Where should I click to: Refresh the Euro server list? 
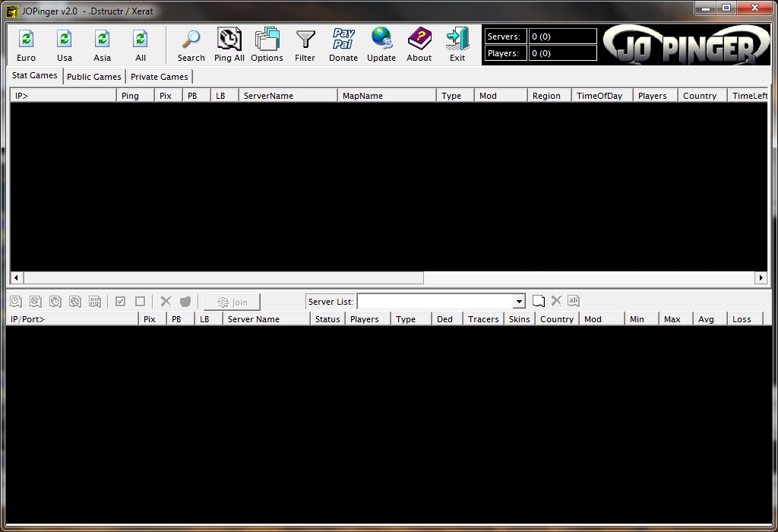point(27,45)
